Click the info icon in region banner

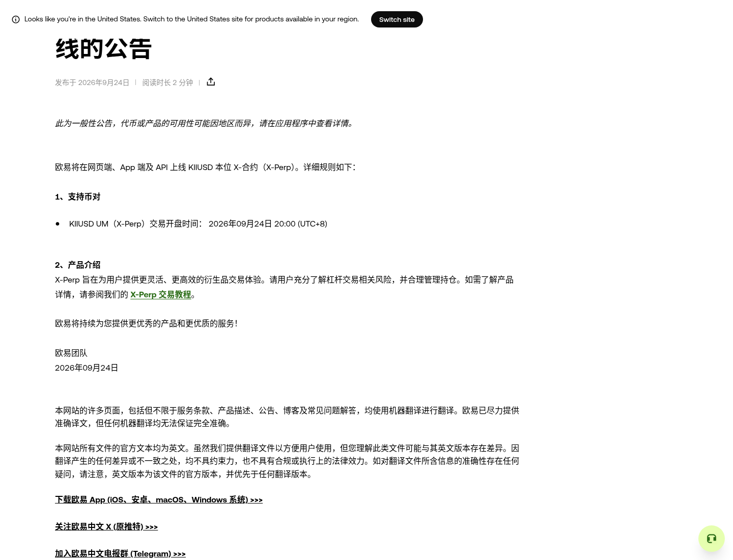click(x=16, y=19)
